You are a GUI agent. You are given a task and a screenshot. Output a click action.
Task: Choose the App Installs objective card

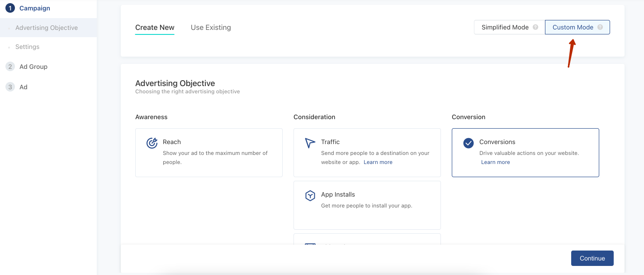point(367,205)
